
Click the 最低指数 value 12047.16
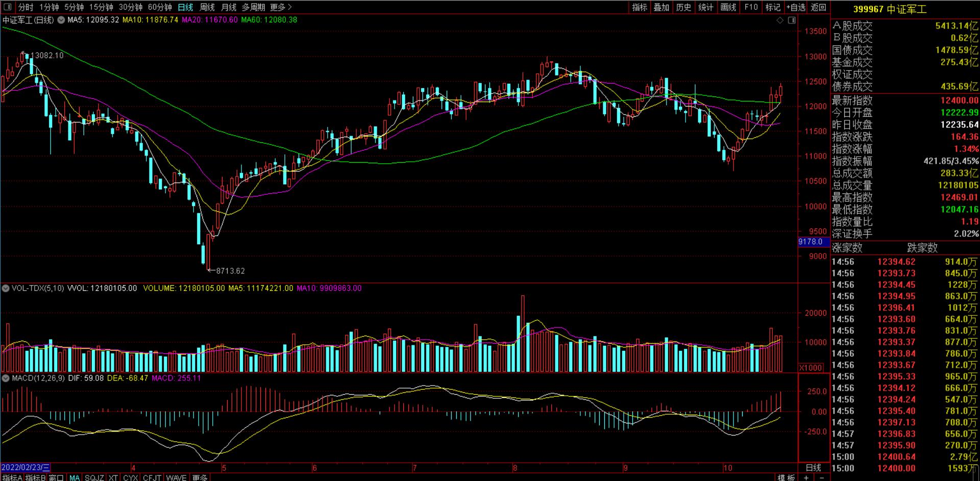(960, 210)
